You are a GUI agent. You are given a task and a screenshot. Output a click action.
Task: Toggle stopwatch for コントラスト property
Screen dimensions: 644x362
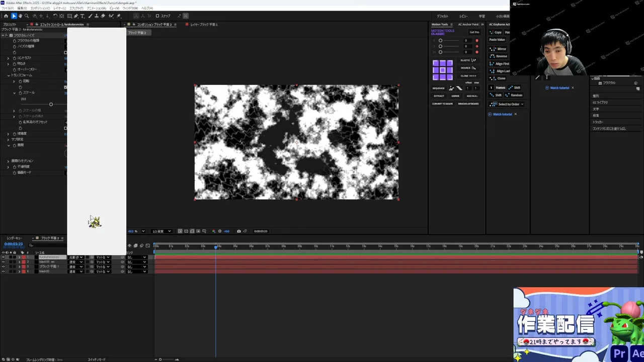tap(15, 58)
